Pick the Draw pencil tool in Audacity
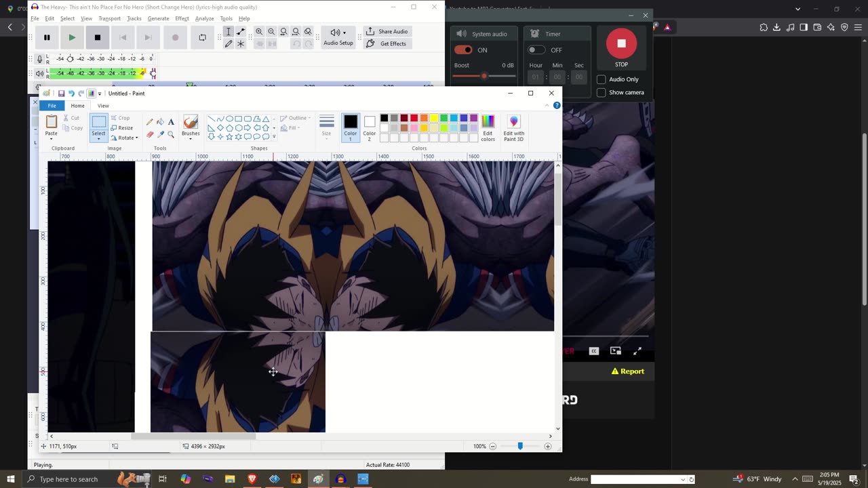 229,43
